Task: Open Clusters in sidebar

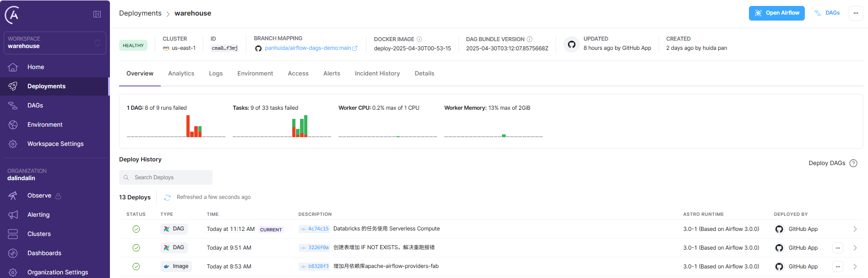Action: (x=39, y=234)
